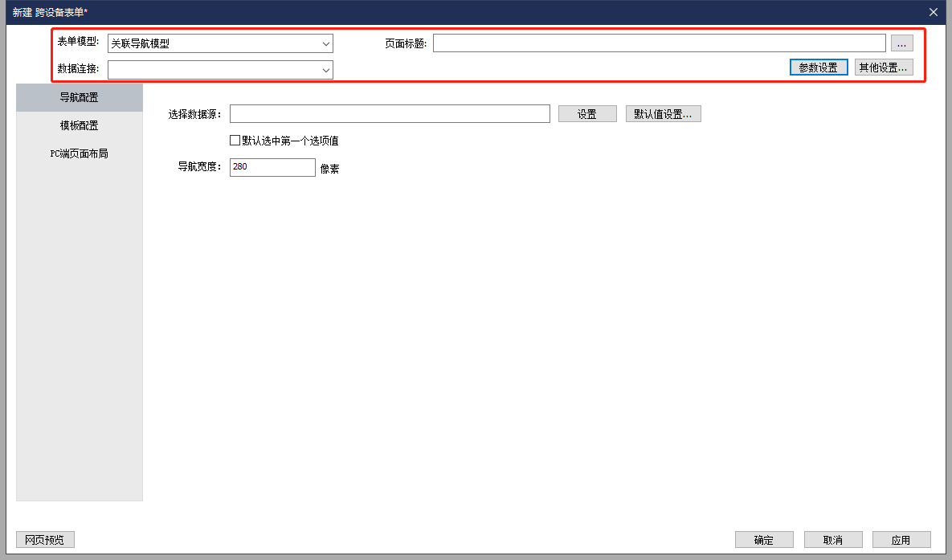
Task: Click the 页面标题 text field
Action: click(x=659, y=43)
